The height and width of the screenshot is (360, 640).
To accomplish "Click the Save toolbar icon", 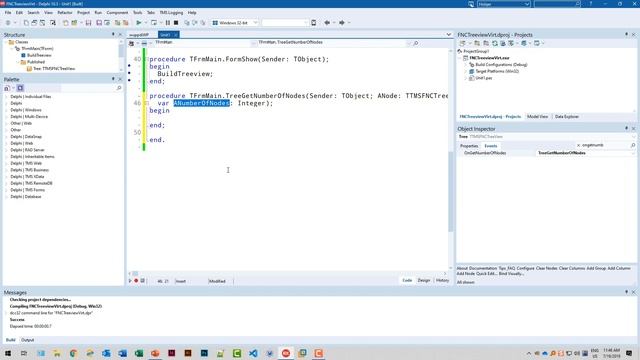I will (x=88, y=23).
